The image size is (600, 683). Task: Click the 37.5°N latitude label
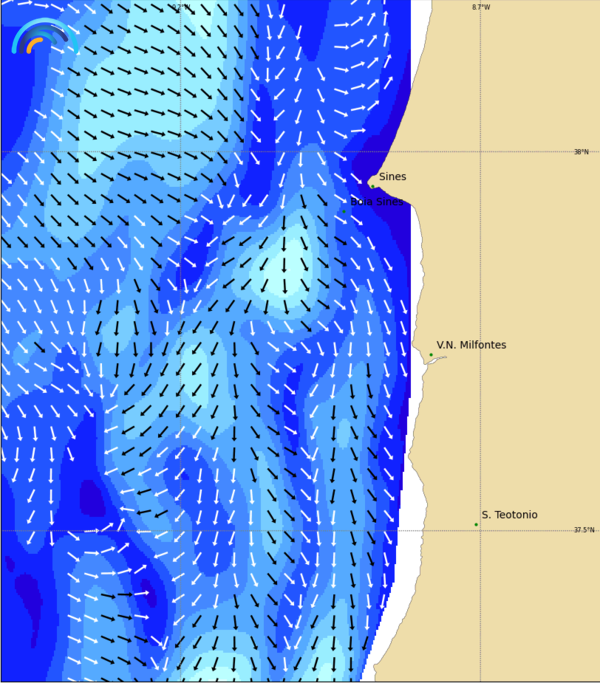click(583, 530)
